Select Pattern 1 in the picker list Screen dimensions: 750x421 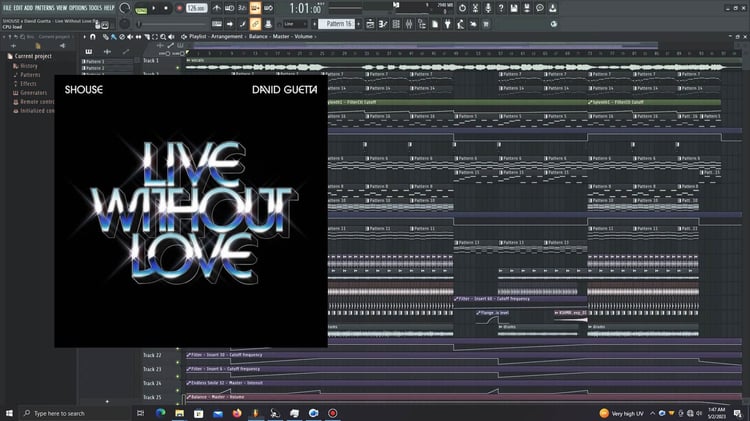[x=107, y=62]
